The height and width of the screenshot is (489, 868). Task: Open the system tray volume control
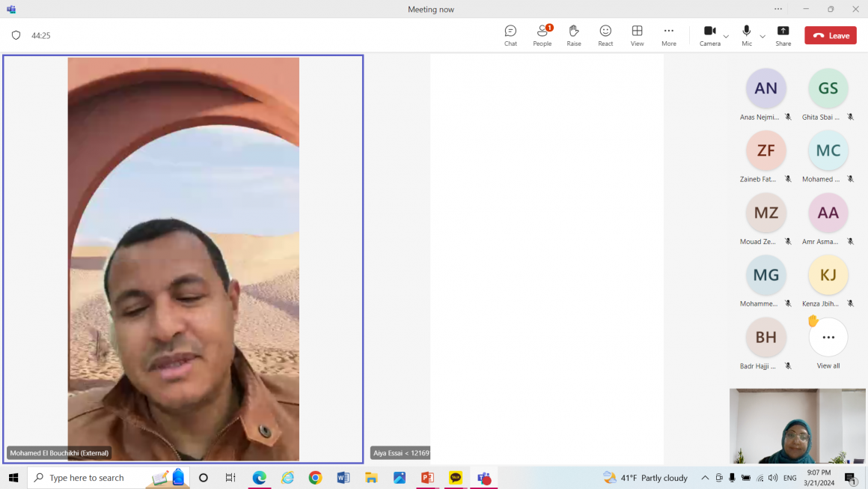(773, 477)
